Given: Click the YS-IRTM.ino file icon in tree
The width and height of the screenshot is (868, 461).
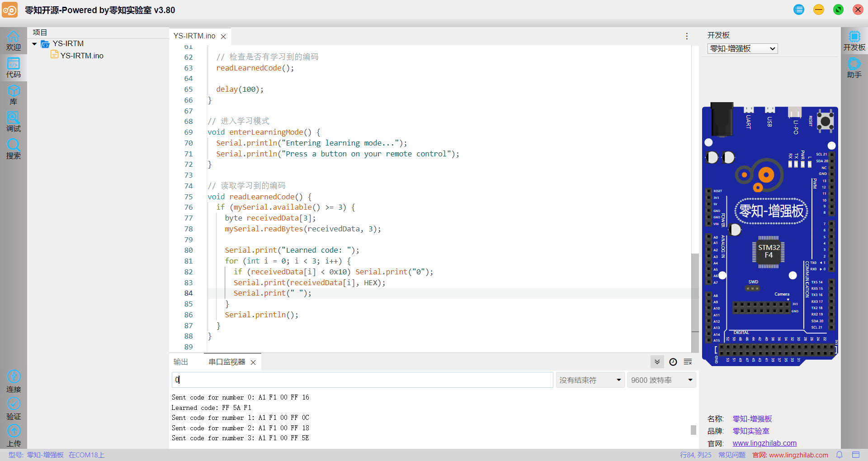Looking at the screenshot, I should (x=54, y=55).
